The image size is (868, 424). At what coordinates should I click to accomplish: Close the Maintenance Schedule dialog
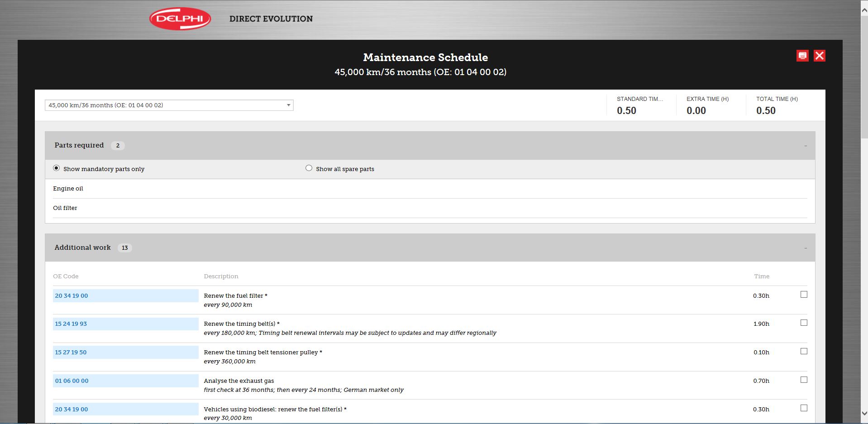pos(819,56)
